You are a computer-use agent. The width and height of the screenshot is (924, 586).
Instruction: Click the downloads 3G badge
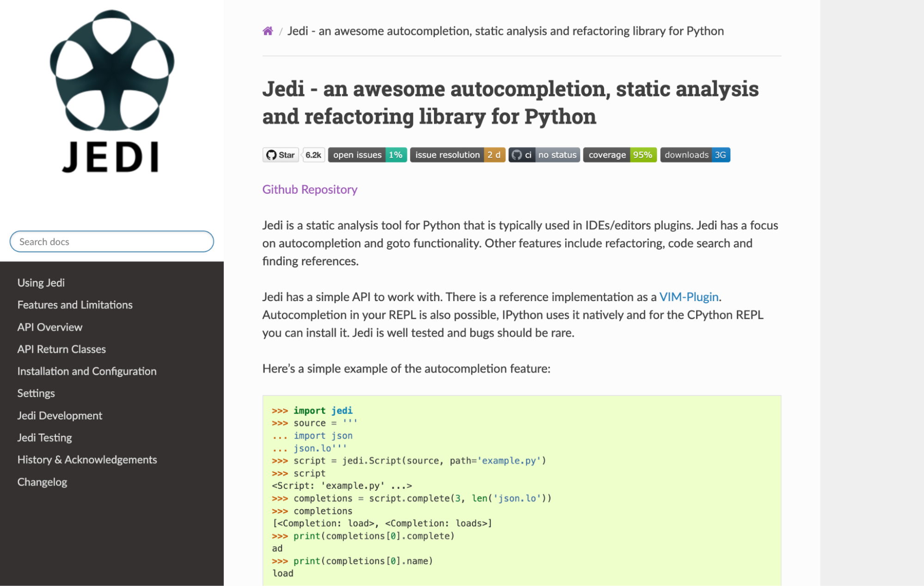pyautogui.click(x=695, y=155)
